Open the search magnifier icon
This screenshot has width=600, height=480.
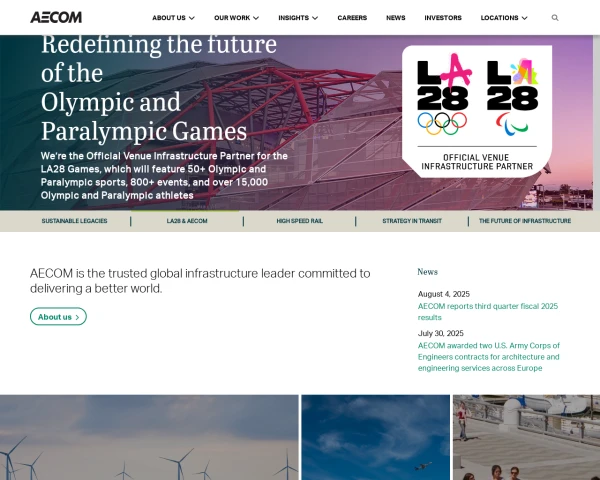(555, 18)
